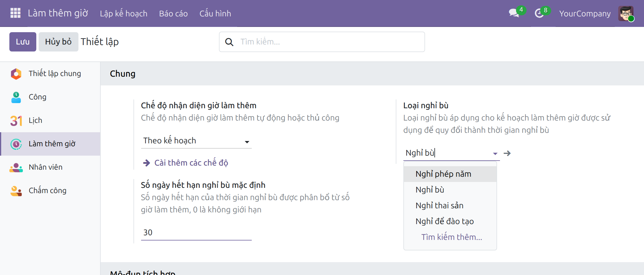The image size is (644, 275).
Task: Open the Báo cáo menu
Action: pyautogui.click(x=173, y=13)
